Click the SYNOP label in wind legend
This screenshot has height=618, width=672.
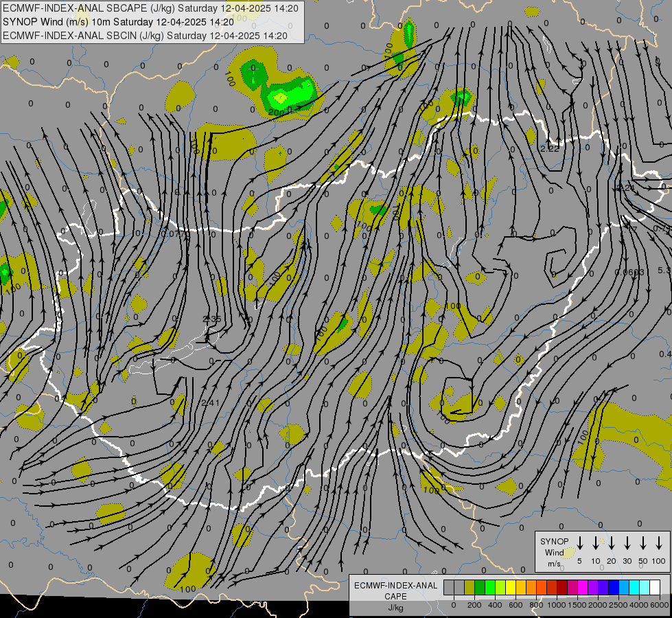pyautogui.click(x=554, y=541)
